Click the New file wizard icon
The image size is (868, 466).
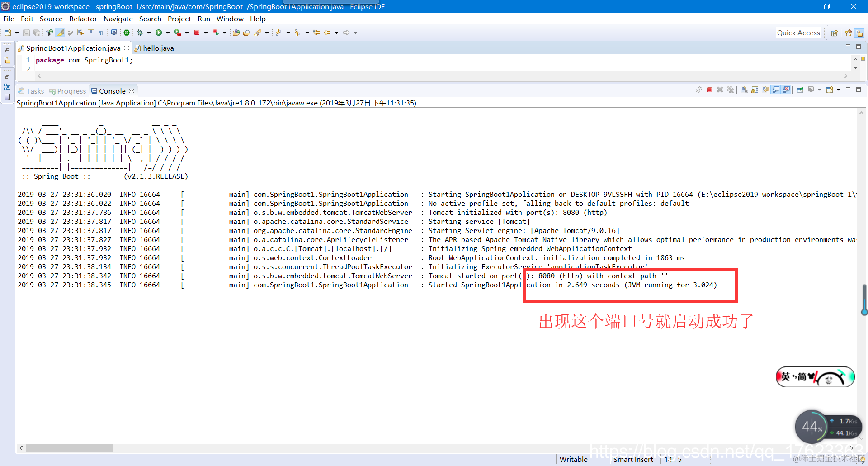[8, 33]
